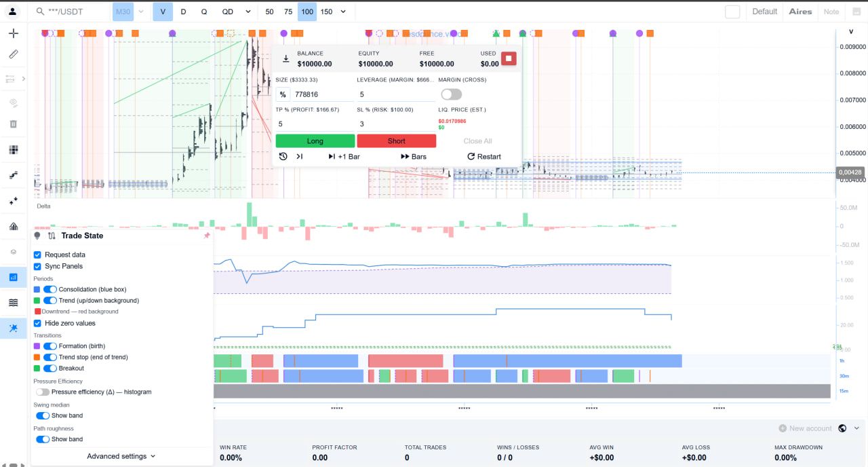Click the red Short button
Image resolution: width=868 pixels, height=467 pixels.
click(397, 141)
